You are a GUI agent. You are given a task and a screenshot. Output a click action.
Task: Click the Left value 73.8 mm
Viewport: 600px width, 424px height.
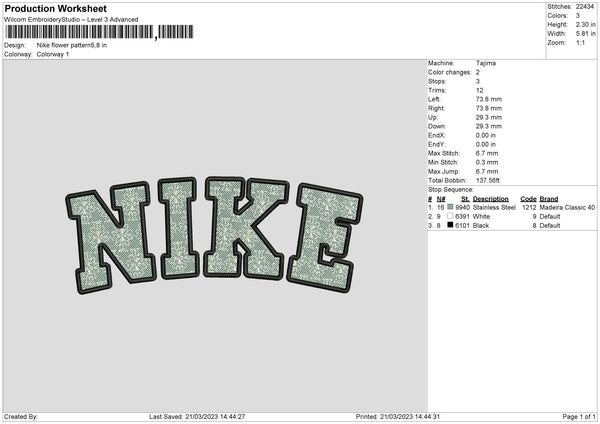pos(489,99)
